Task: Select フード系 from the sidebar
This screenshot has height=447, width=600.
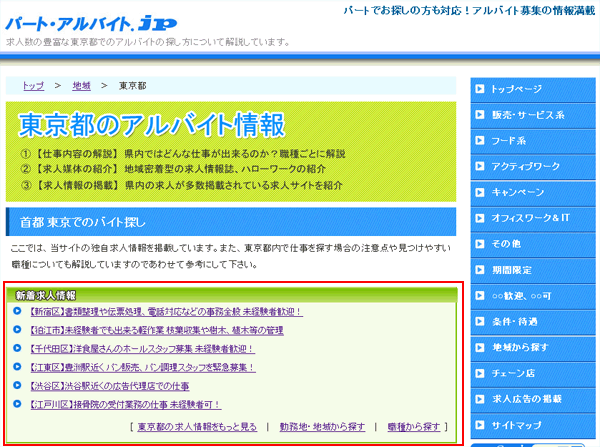Action: coord(533,142)
